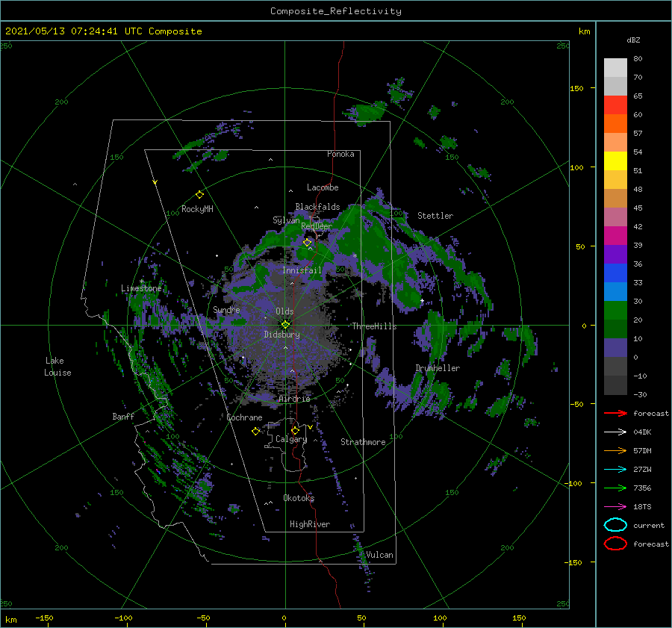Click the Drumheller label
This screenshot has height=628, width=672.
pos(438,368)
